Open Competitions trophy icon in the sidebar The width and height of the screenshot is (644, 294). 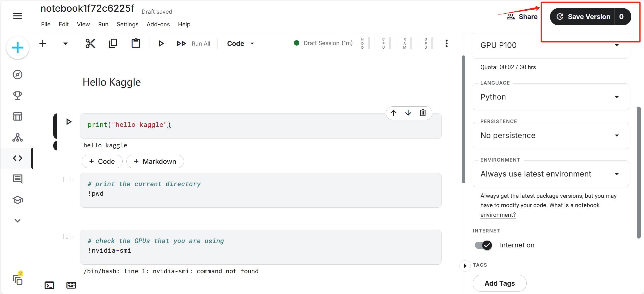pos(17,95)
